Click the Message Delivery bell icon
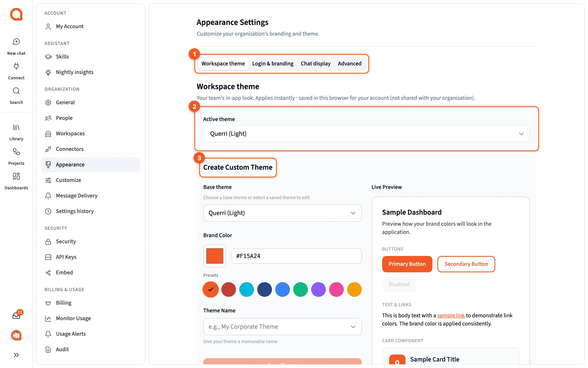The height and width of the screenshot is (368, 588). [x=48, y=196]
